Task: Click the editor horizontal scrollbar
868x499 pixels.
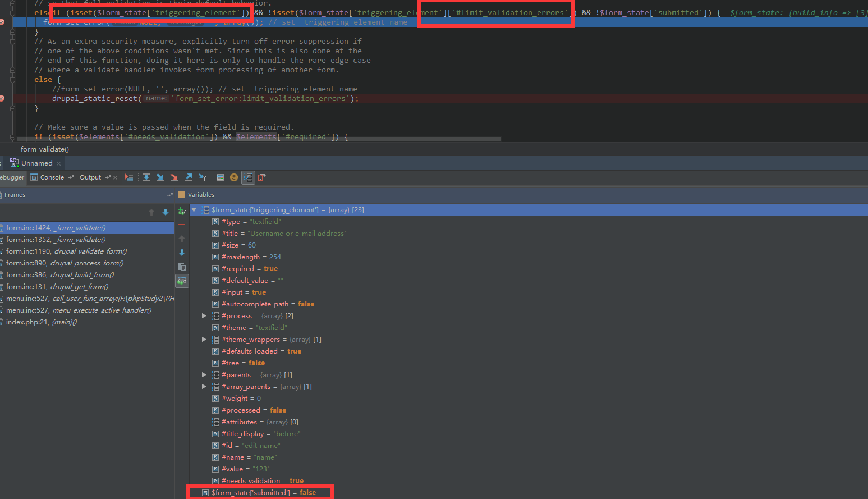Action: 258,139
